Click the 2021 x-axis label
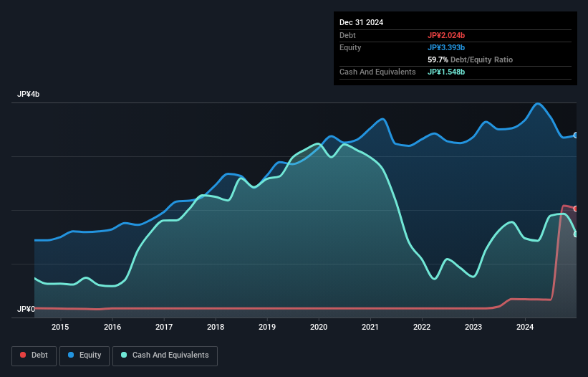588x377 pixels. click(x=370, y=327)
